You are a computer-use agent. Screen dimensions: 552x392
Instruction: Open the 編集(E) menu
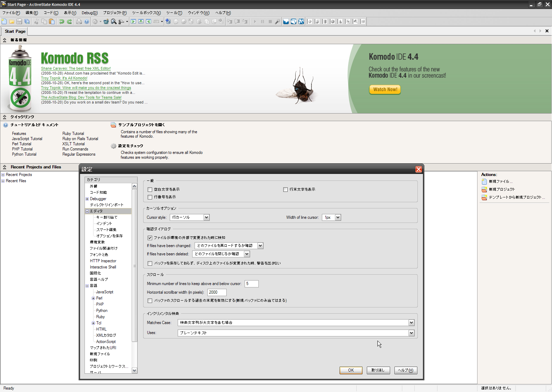[32, 13]
